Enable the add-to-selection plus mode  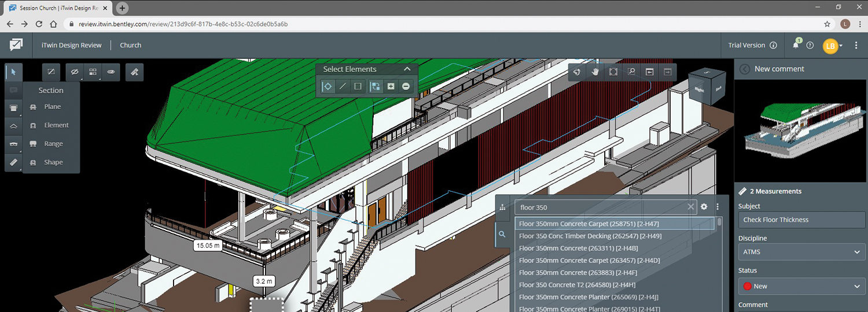391,86
